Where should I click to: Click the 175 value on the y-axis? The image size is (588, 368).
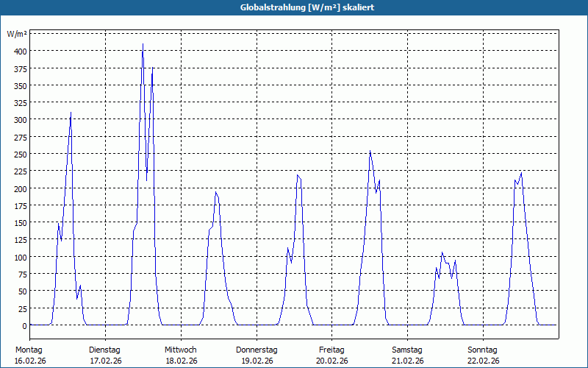[x=20, y=206]
